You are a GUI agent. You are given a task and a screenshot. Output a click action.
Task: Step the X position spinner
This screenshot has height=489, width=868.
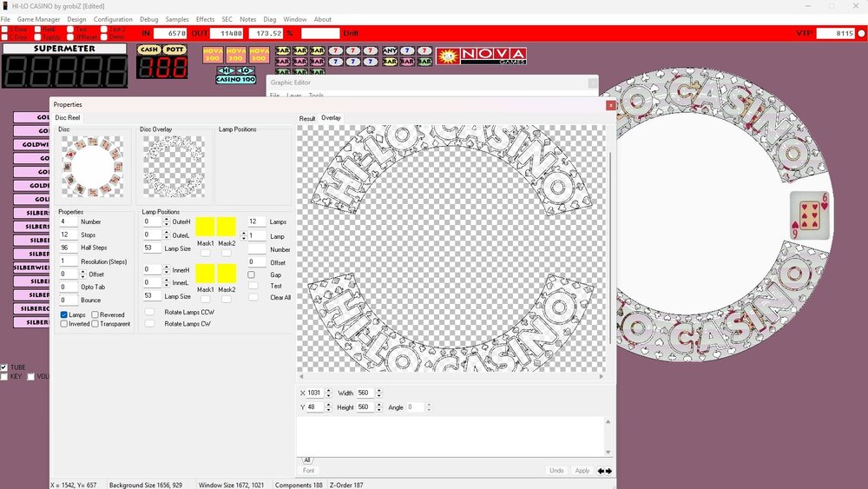328,393
